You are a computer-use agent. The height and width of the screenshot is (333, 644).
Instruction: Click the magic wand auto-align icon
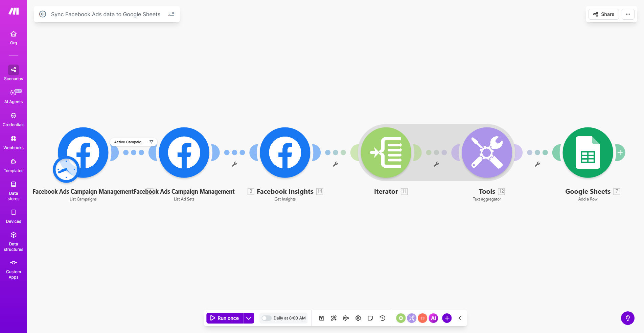(334, 318)
